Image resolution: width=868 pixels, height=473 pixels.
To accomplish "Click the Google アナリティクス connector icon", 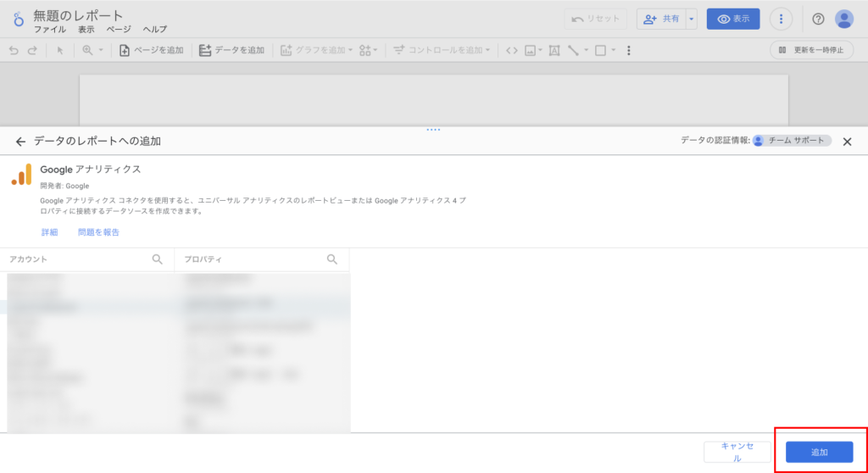I will 21,175.
